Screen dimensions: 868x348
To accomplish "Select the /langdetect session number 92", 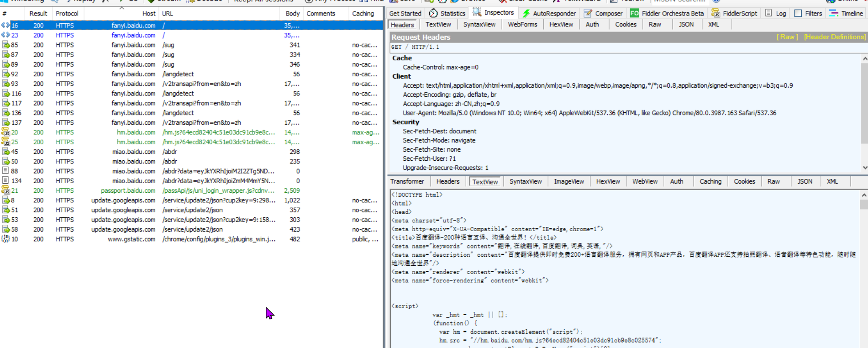I will coord(192,74).
